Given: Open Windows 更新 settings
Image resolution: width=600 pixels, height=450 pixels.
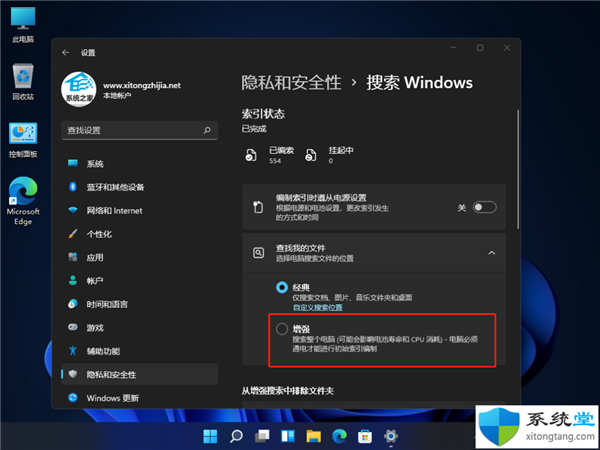Looking at the screenshot, I should click(140, 398).
